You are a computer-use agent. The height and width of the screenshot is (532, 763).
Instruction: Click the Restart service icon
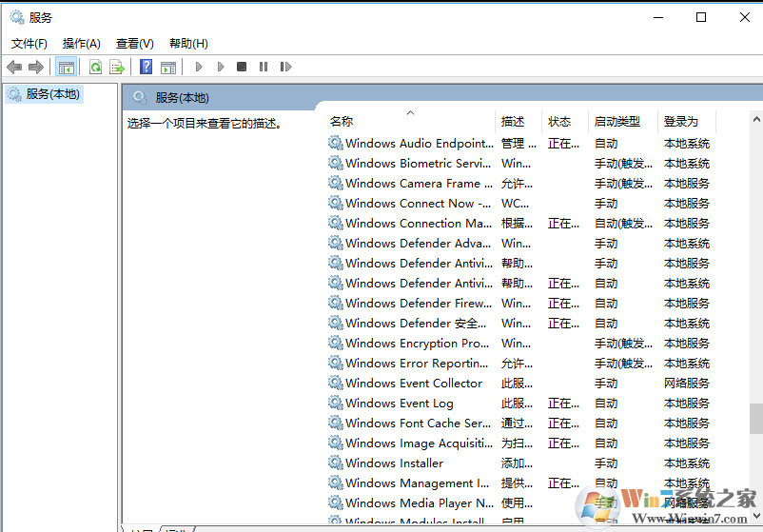(285, 67)
